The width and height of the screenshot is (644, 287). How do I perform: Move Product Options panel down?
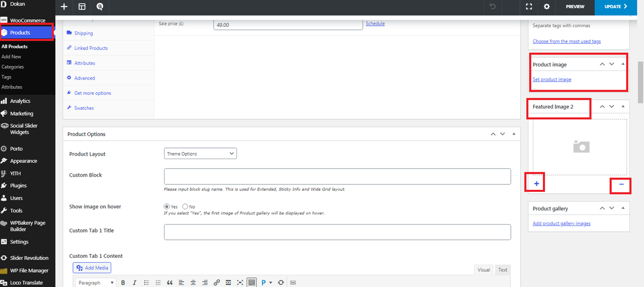pyautogui.click(x=502, y=134)
